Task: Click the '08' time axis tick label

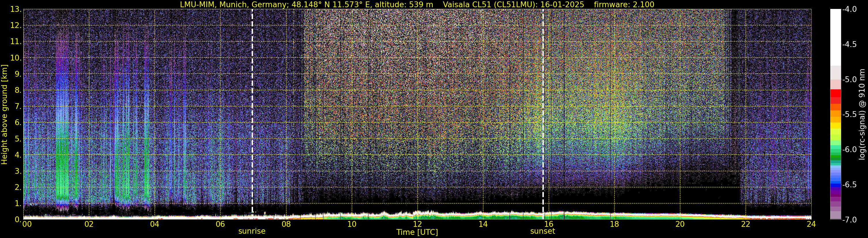Action: pos(286,224)
